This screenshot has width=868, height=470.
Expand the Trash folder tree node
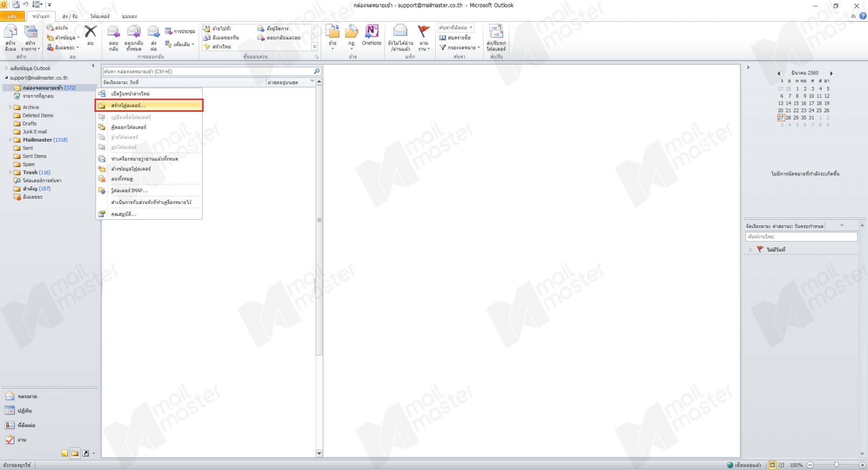pyautogui.click(x=10, y=173)
